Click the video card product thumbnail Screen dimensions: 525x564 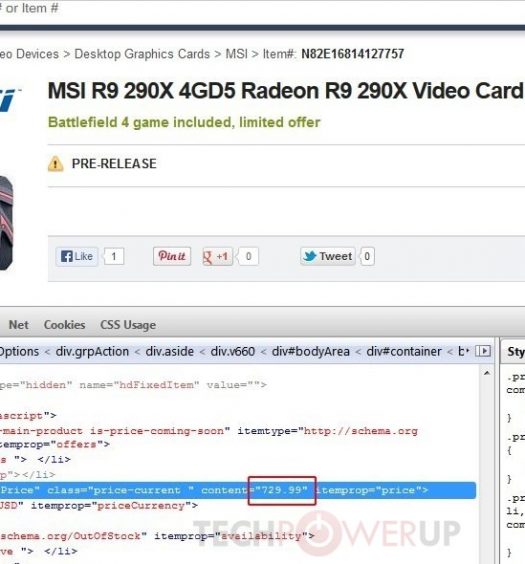coord(6,223)
